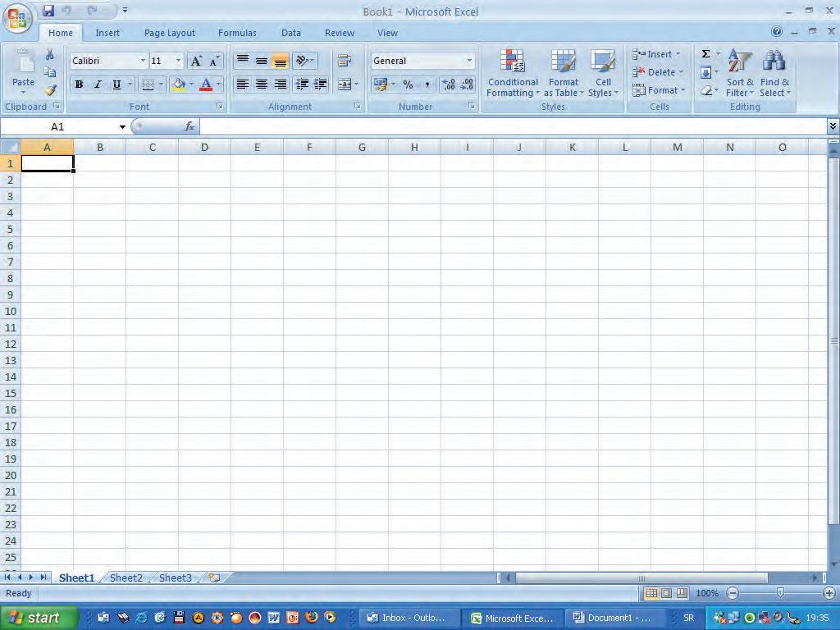Click the Merge and Center icon
Image resolution: width=840 pixels, height=630 pixels.
click(x=344, y=84)
